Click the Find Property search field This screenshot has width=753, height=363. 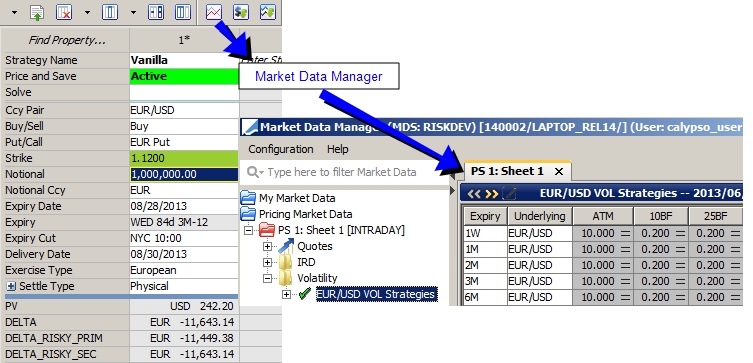point(66,40)
